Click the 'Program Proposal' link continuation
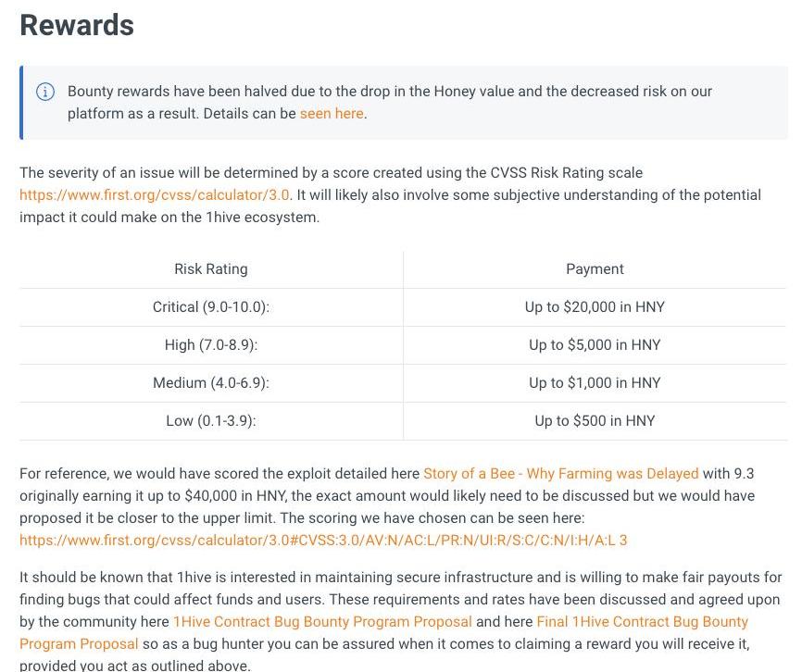Viewport: 802px width, 672px height. tap(79, 643)
